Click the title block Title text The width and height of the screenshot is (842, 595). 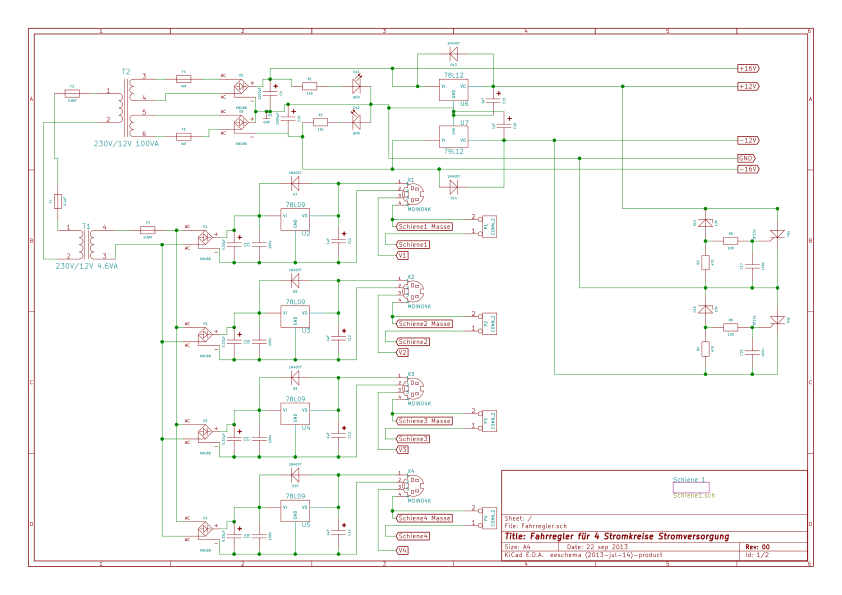[616, 536]
